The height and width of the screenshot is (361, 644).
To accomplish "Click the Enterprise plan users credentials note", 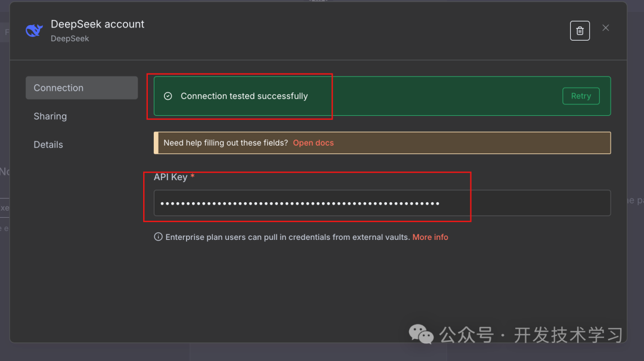I will pyautogui.click(x=287, y=237).
